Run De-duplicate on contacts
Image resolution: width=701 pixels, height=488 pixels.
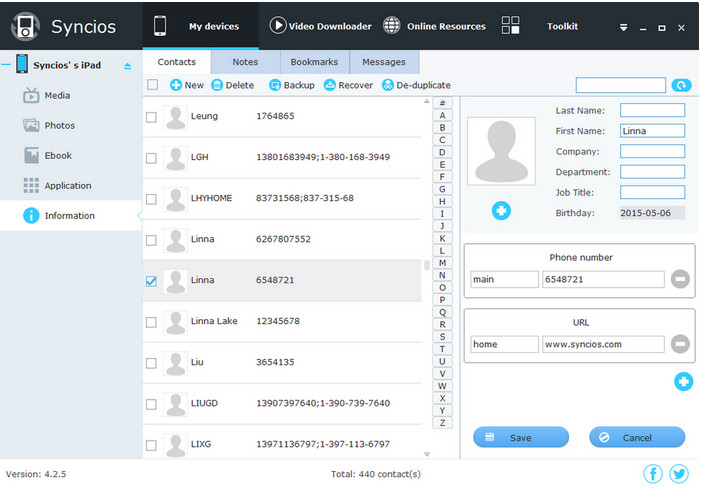point(416,85)
